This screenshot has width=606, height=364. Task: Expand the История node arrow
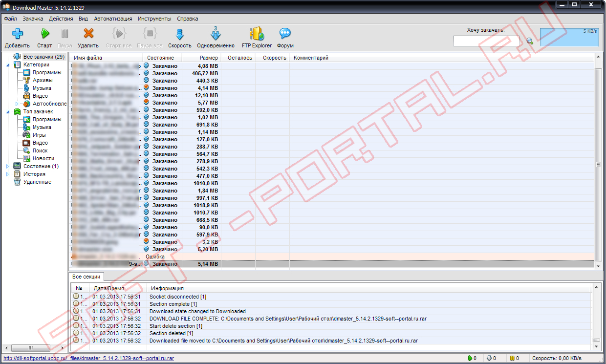[x=7, y=174]
